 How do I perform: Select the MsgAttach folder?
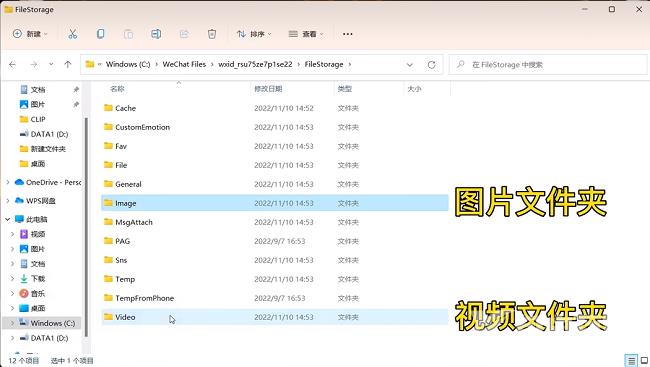tap(274, 222)
